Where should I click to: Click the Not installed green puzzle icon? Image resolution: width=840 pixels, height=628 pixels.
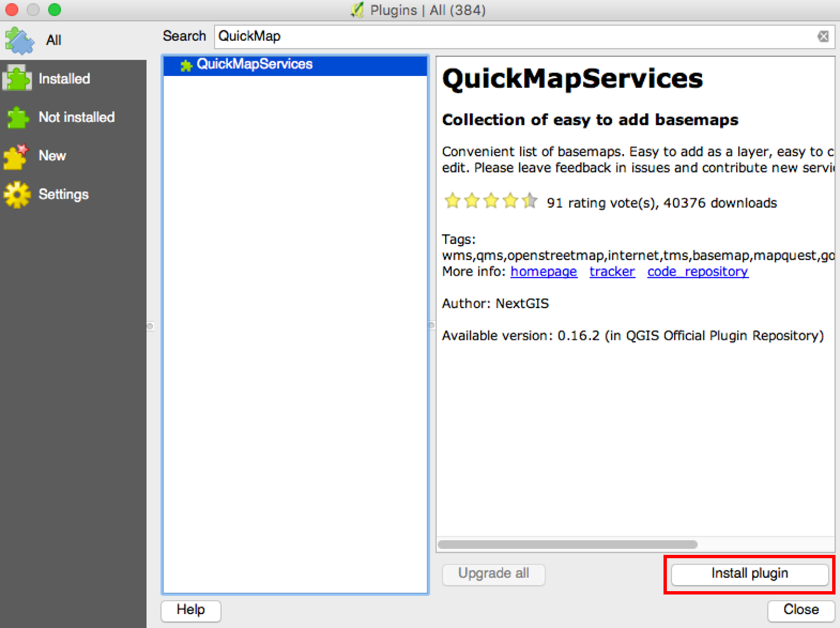click(18, 117)
